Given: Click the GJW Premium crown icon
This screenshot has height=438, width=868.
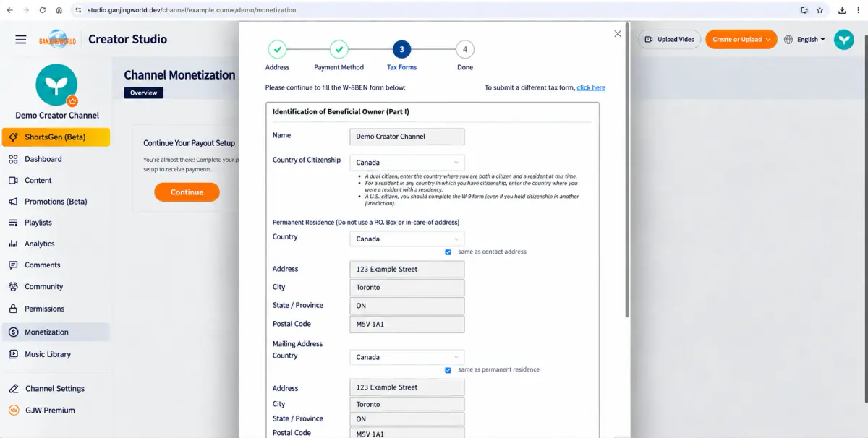Looking at the screenshot, I should [13, 411].
